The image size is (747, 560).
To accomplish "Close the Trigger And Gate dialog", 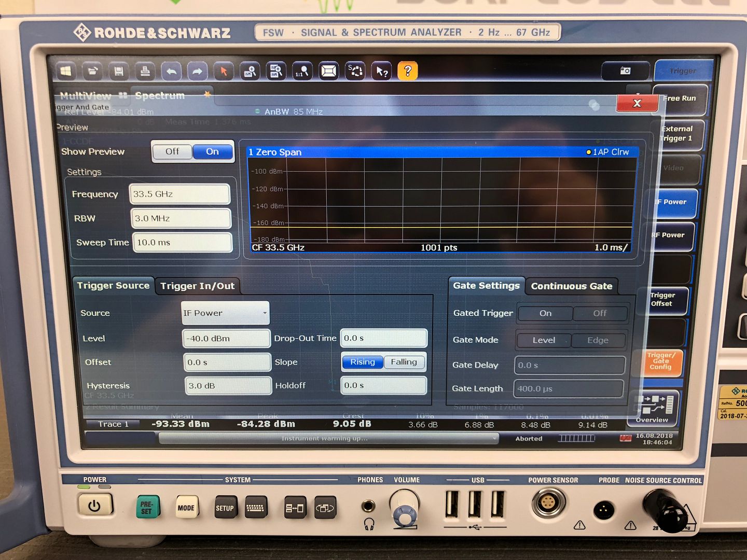I will pyautogui.click(x=637, y=103).
